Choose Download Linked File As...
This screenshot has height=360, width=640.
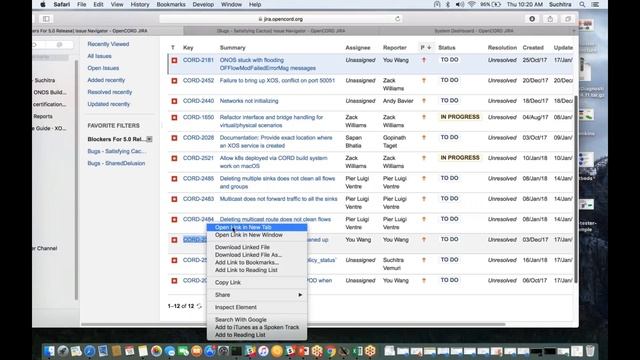click(x=257, y=255)
